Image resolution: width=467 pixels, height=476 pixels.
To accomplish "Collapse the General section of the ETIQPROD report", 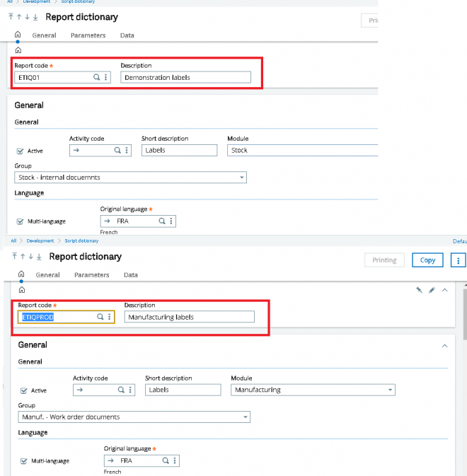I will [x=444, y=346].
